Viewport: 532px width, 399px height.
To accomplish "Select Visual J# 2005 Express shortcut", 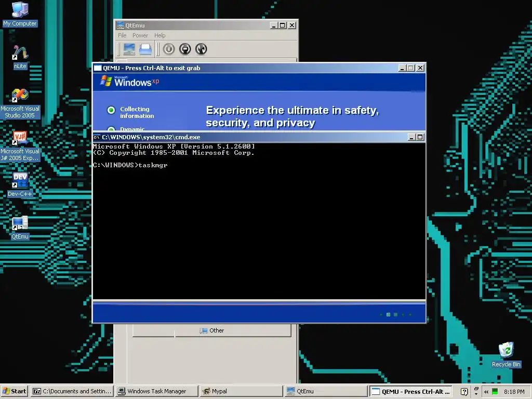I will click(x=20, y=146).
